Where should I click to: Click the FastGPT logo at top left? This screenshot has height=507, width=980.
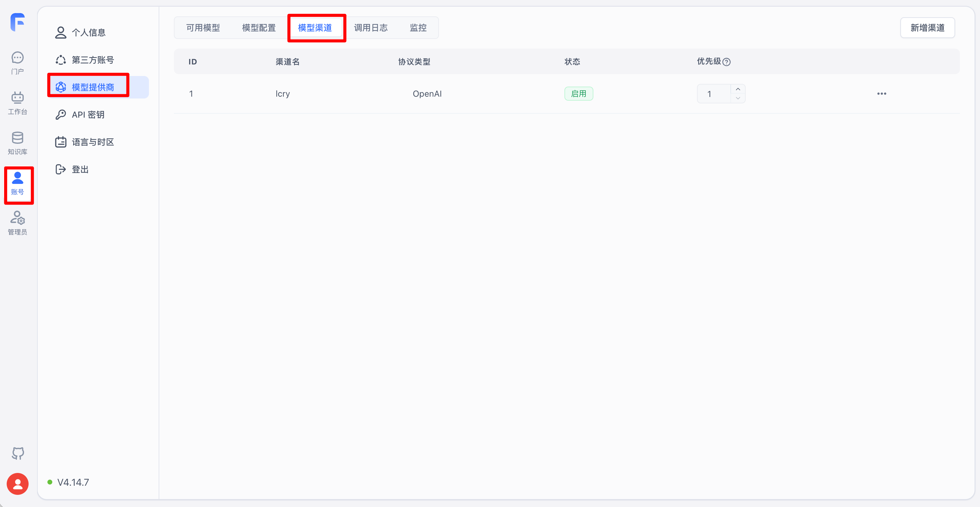(x=18, y=22)
